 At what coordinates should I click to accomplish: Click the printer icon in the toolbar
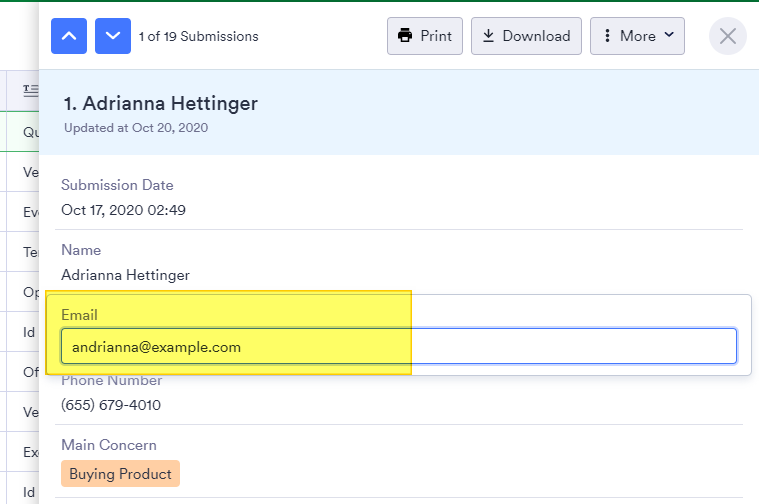[405, 36]
